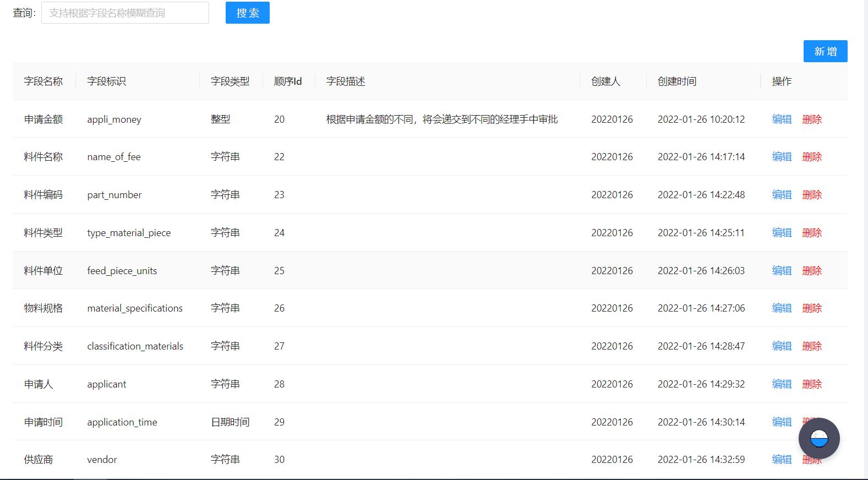The height and width of the screenshot is (480, 868).
Task: Edit the 料件单位 row
Action: coord(782,270)
